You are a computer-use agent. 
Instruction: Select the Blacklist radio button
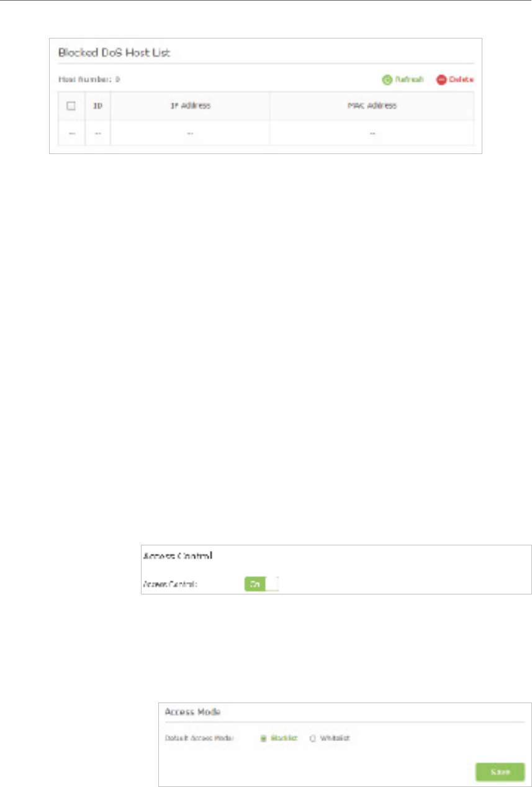[x=263, y=739]
